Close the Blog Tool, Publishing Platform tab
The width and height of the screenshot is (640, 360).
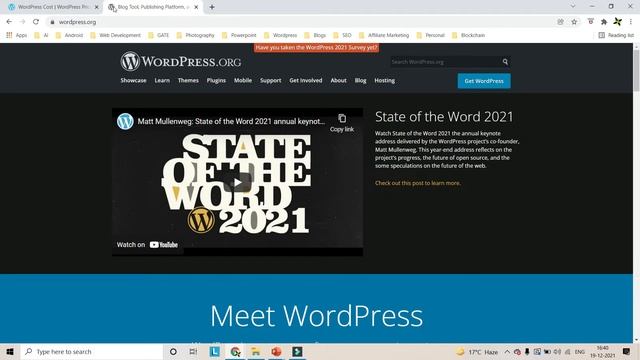pos(196,7)
